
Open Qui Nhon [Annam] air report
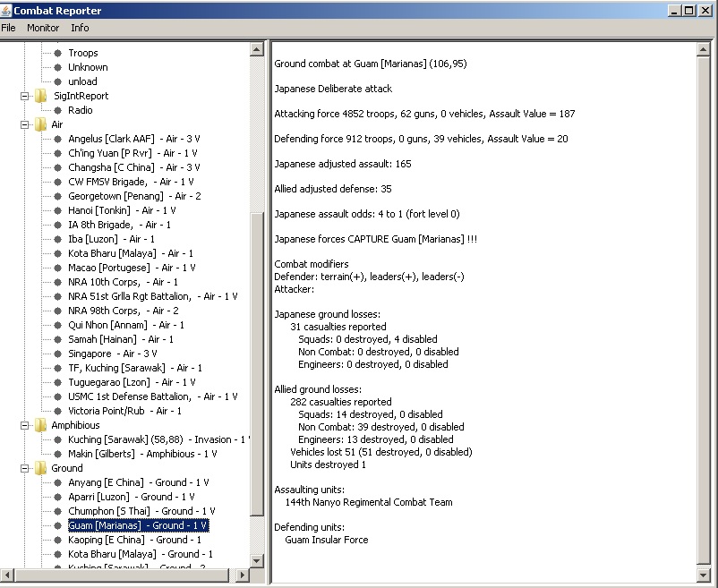pyautogui.click(x=126, y=326)
